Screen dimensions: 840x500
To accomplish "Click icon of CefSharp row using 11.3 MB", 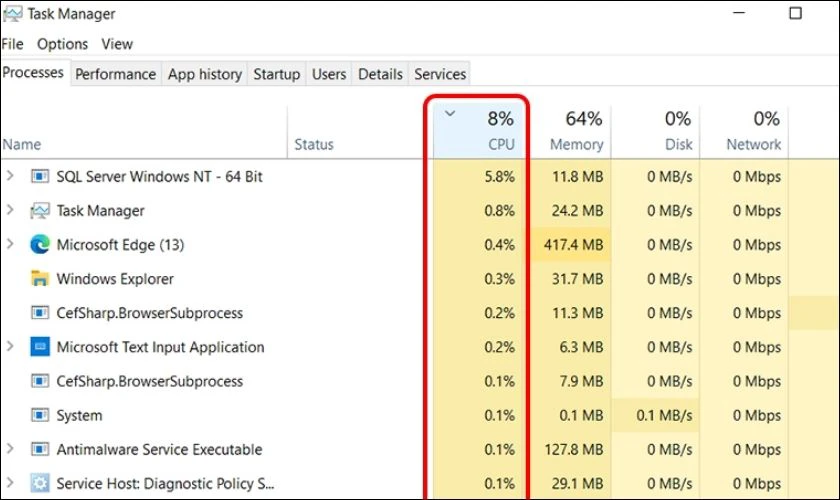I will [x=40, y=313].
